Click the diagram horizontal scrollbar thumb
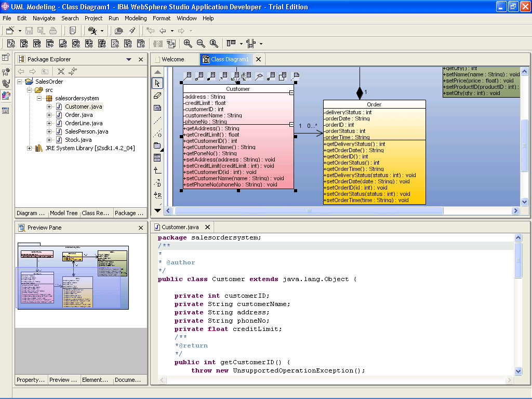 tap(309, 211)
